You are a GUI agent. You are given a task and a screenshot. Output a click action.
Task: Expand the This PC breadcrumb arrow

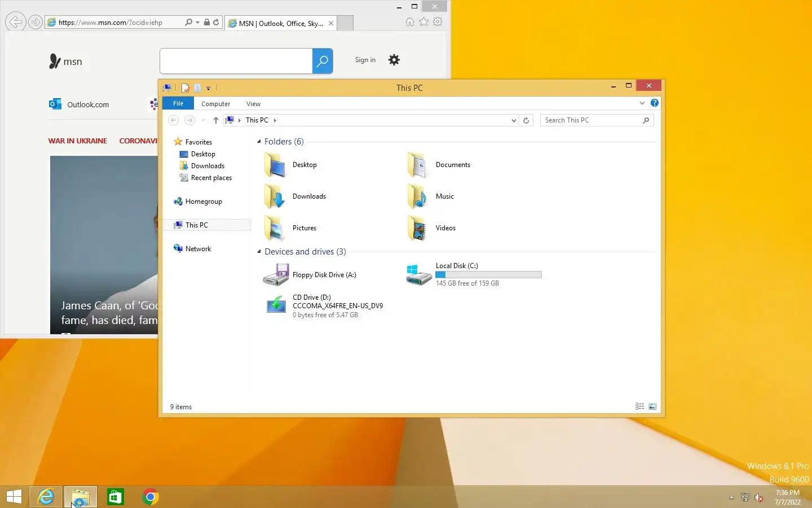pos(275,120)
